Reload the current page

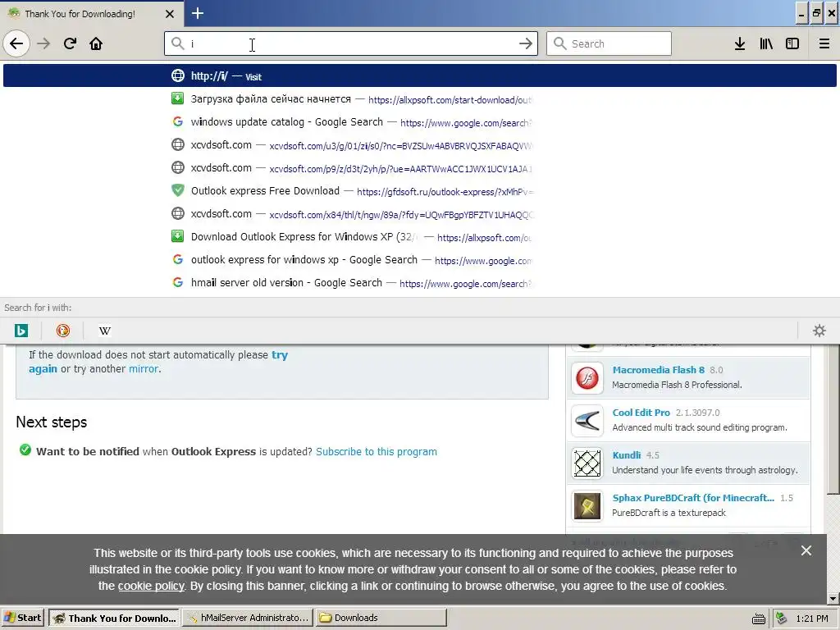(70, 43)
